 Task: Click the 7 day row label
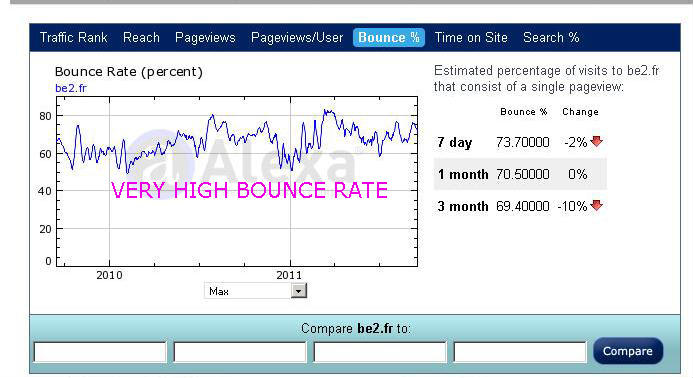(x=455, y=143)
